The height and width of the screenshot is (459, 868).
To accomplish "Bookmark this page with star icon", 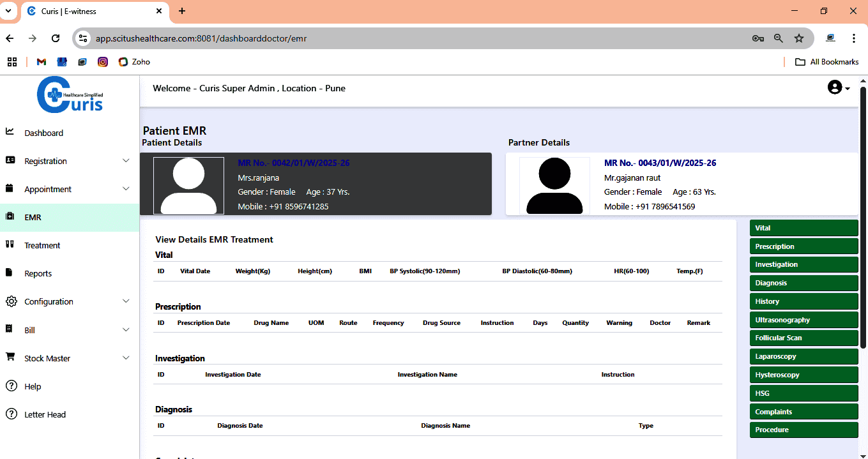I will [799, 38].
